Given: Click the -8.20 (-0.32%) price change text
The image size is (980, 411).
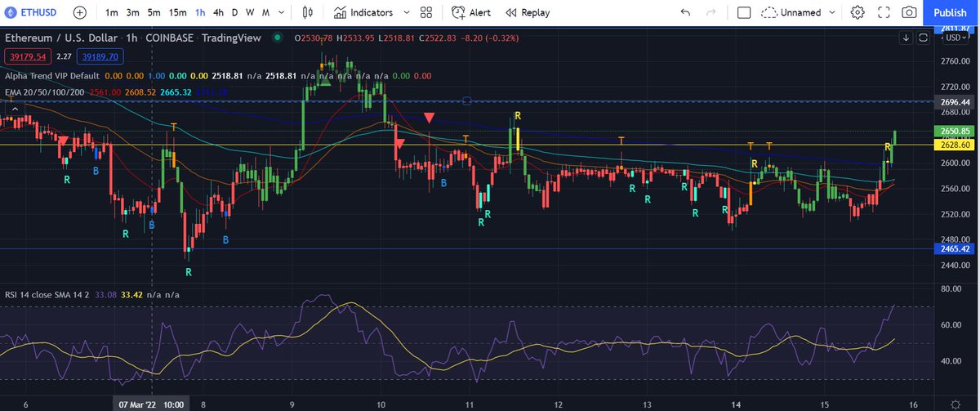Looking at the screenshot, I should (x=489, y=38).
